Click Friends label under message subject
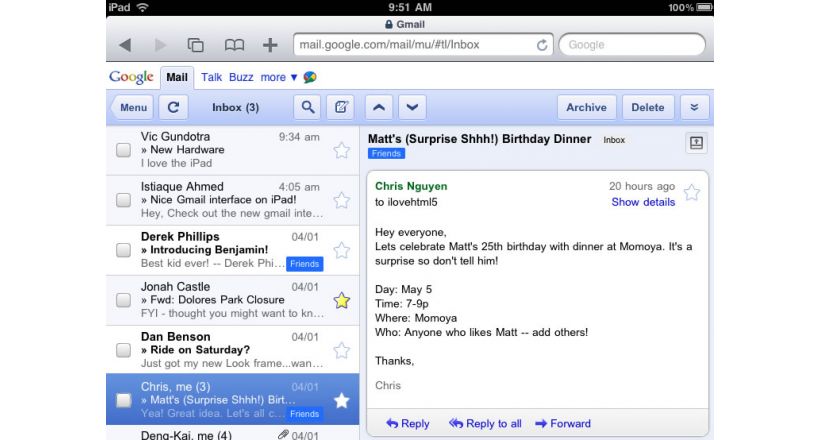Viewport: 820px width, 440px height. (x=386, y=154)
